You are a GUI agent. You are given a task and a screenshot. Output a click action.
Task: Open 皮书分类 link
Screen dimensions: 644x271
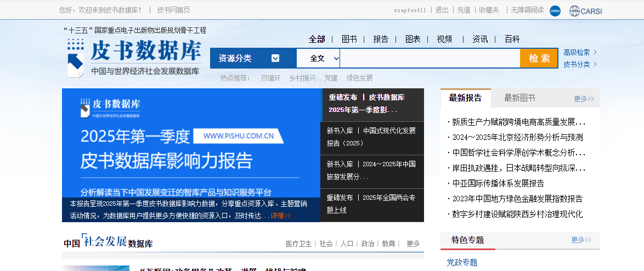pyautogui.click(x=580, y=64)
